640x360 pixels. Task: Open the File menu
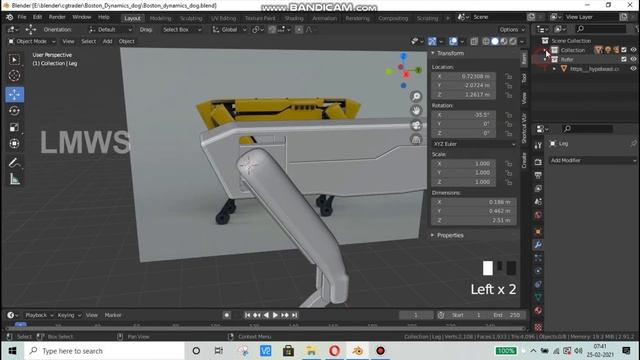coord(22,17)
